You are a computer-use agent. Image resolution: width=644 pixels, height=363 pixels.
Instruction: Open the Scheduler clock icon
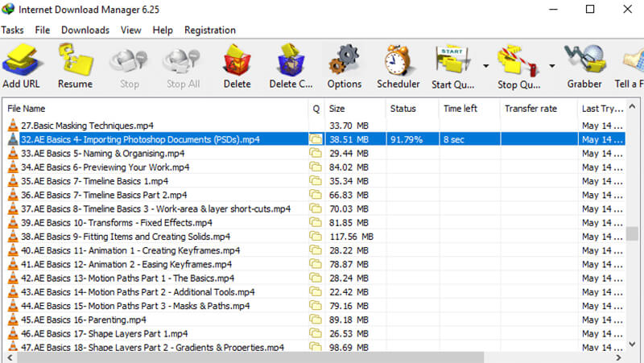(398, 61)
